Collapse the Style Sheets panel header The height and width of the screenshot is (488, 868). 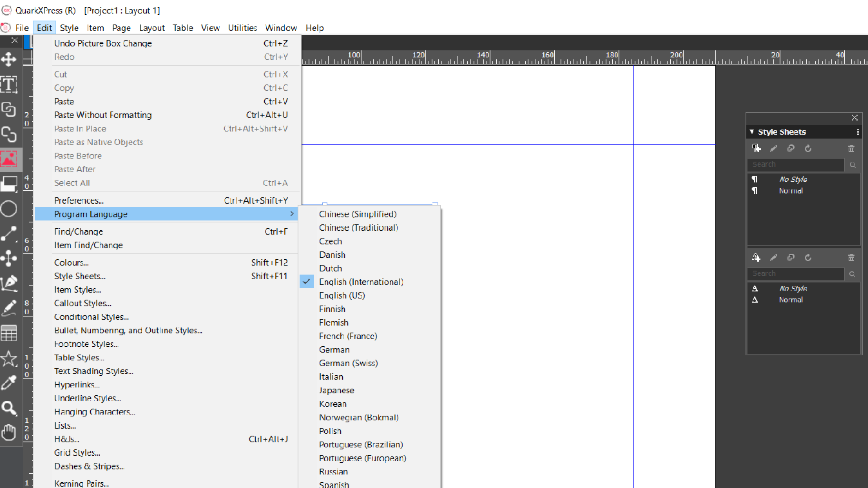click(x=752, y=132)
